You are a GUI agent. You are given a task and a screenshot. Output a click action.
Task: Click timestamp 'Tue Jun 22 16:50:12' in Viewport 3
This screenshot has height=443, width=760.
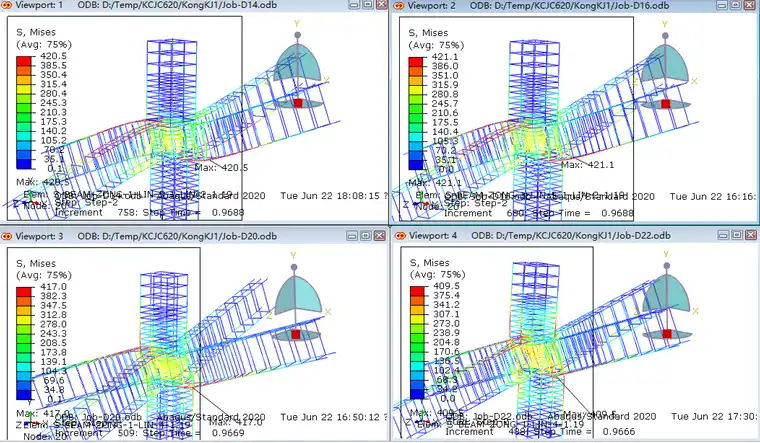click(330, 417)
